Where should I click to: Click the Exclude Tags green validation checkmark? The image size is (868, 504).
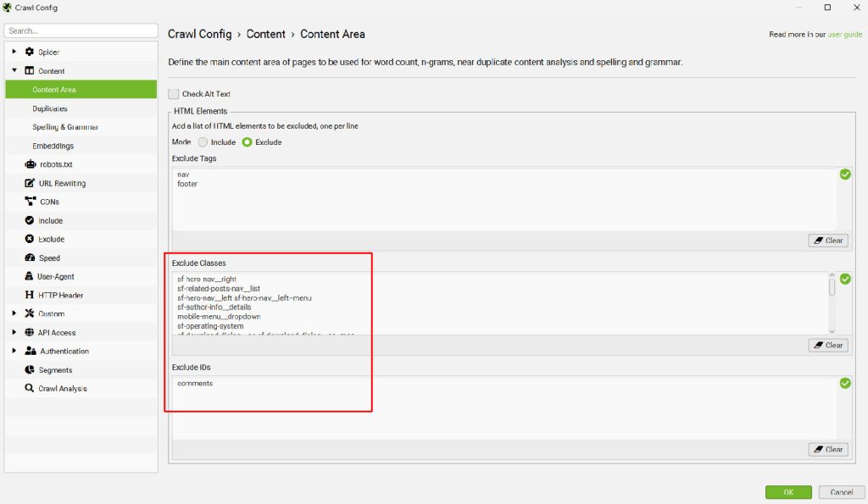click(845, 174)
